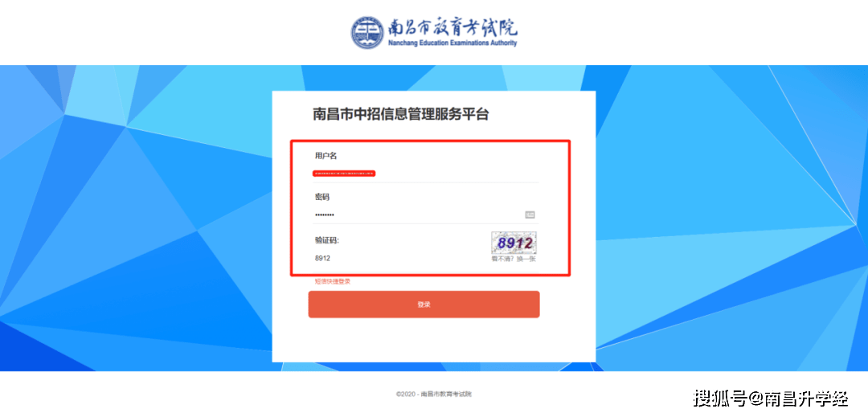This screenshot has height=417, width=868.
Task: Open the virtual keyboard icon in password field
Action: pyautogui.click(x=530, y=215)
